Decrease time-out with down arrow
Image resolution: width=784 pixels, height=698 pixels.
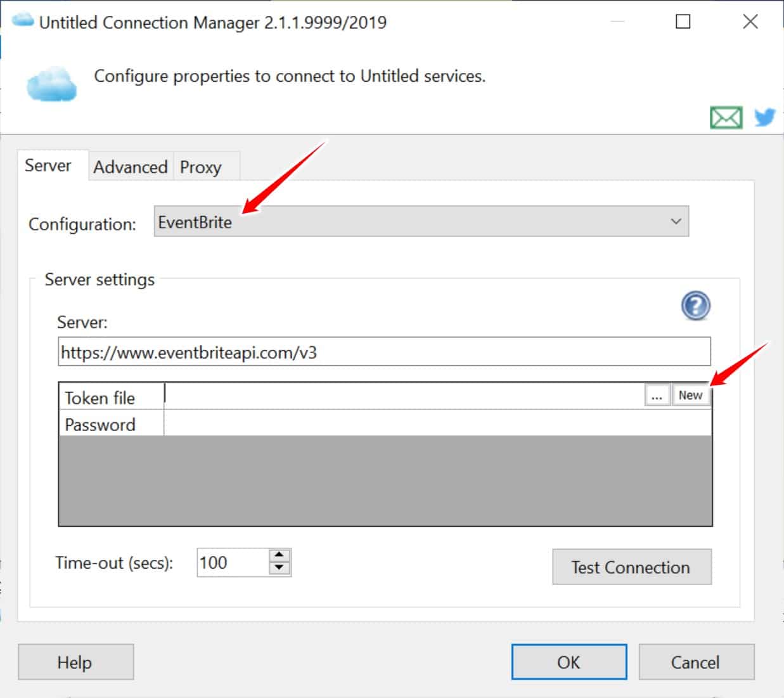280,569
